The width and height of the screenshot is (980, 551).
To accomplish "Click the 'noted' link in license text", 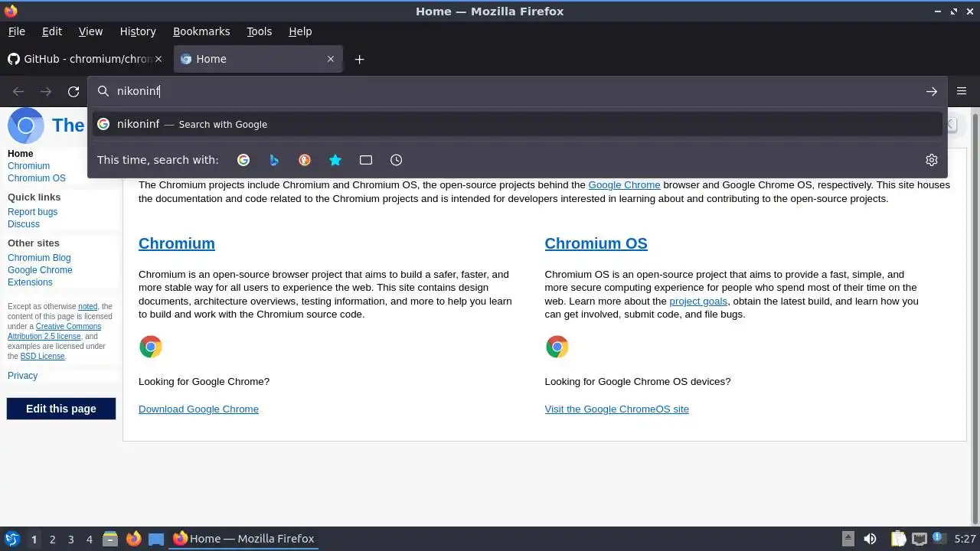I will (x=87, y=306).
